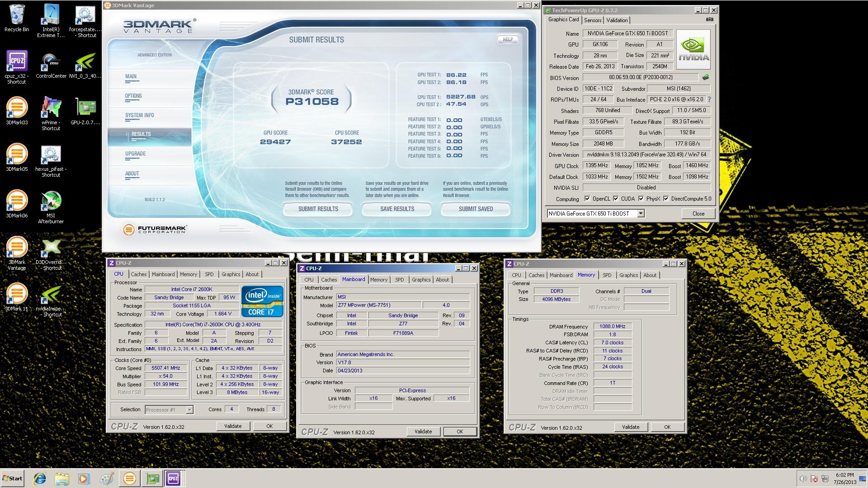The width and height of the screenshot is (868, 488).
Task: Open Windows Media Player taskbar icon
Action: [84, 479]
